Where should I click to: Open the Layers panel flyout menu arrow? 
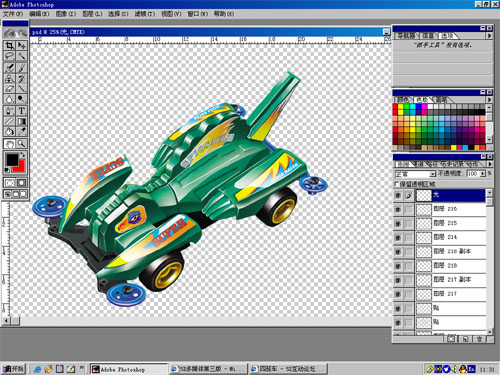(489, 164)
